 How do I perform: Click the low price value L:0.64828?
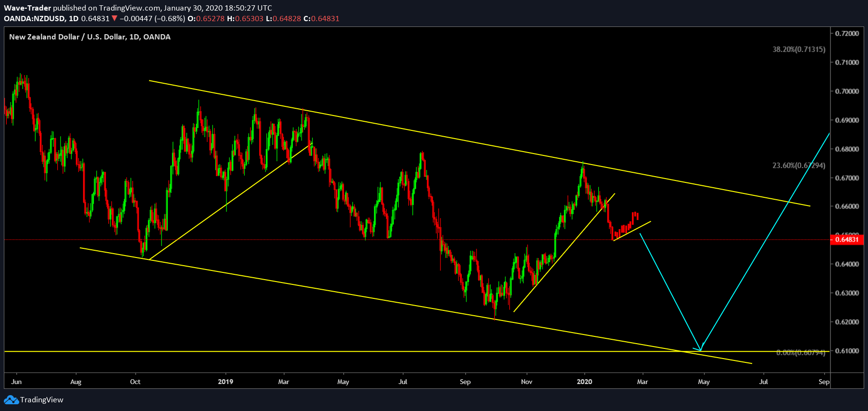tap(283, 19)
